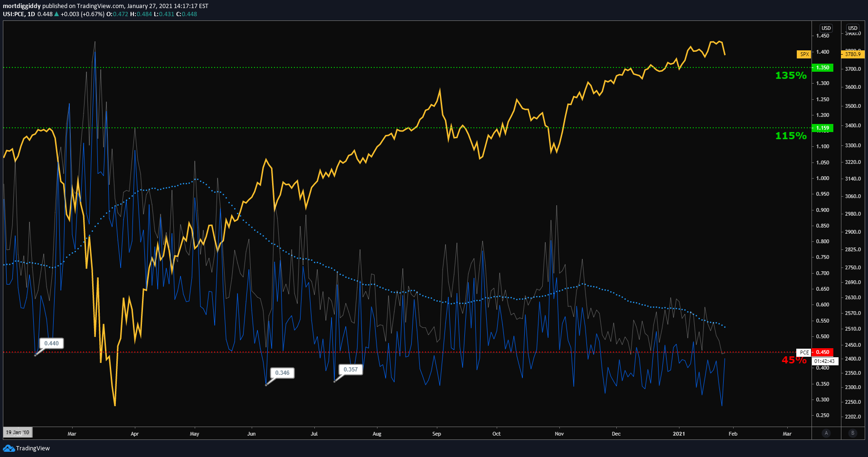Click the close value C:0.448
The image size is (868, 457).
[187, 14]
